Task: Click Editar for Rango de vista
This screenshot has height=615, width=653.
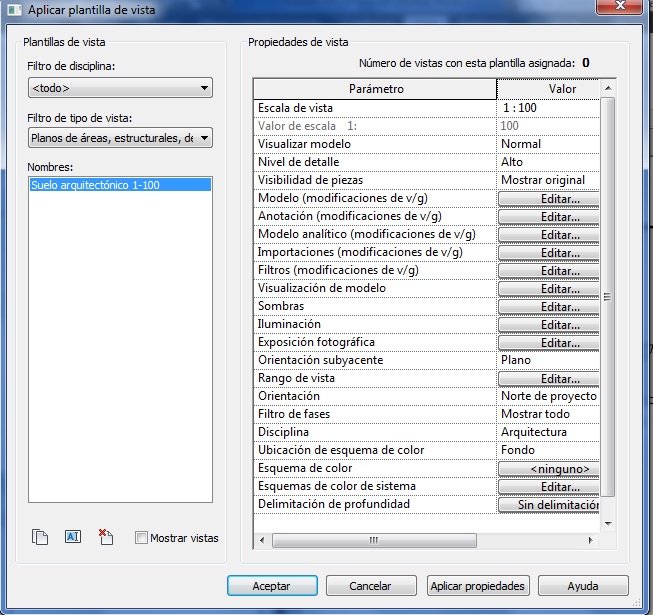Action: pos(549,379)
